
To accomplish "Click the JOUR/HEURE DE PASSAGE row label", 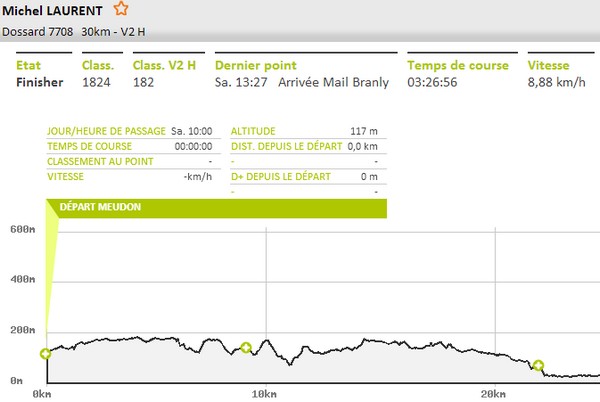I will [105, 131].
